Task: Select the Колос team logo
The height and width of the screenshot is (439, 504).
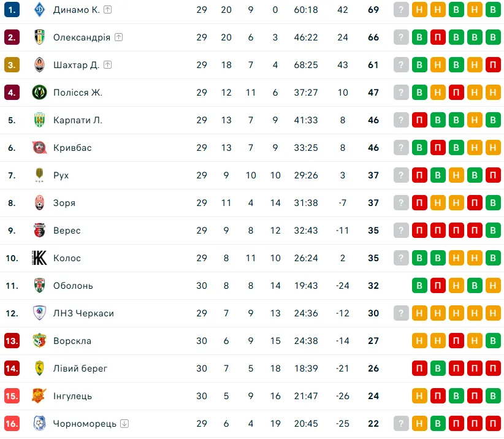Action: pyautogui.click(x=39, y=258)
